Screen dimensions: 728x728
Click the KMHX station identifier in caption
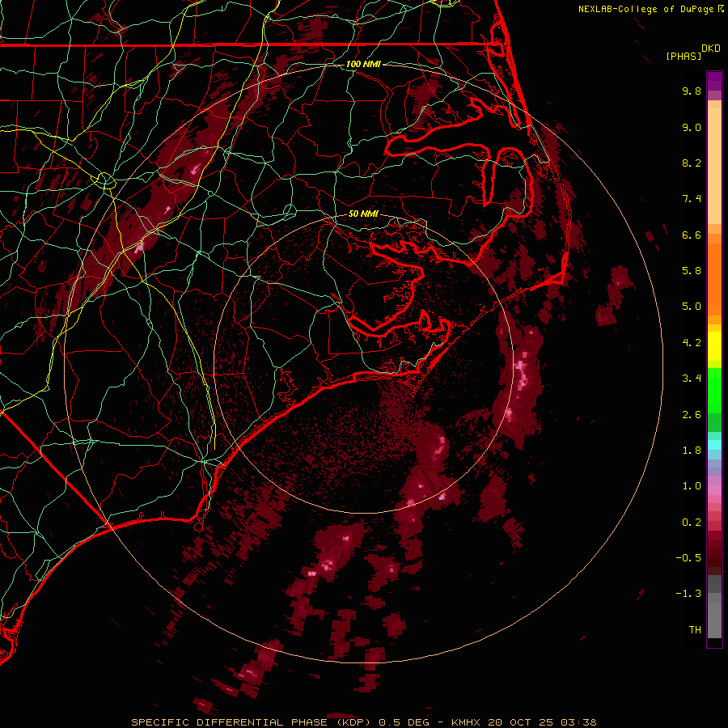pos(466,722)
